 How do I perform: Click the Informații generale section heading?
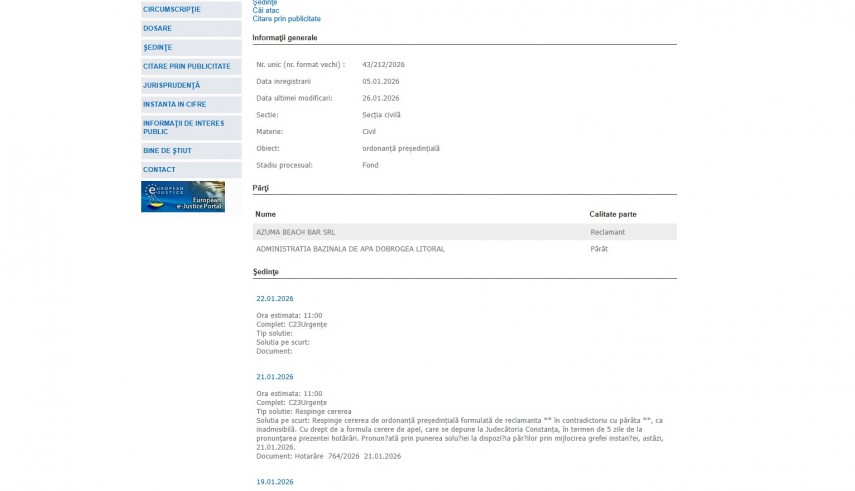pos(285,37)
